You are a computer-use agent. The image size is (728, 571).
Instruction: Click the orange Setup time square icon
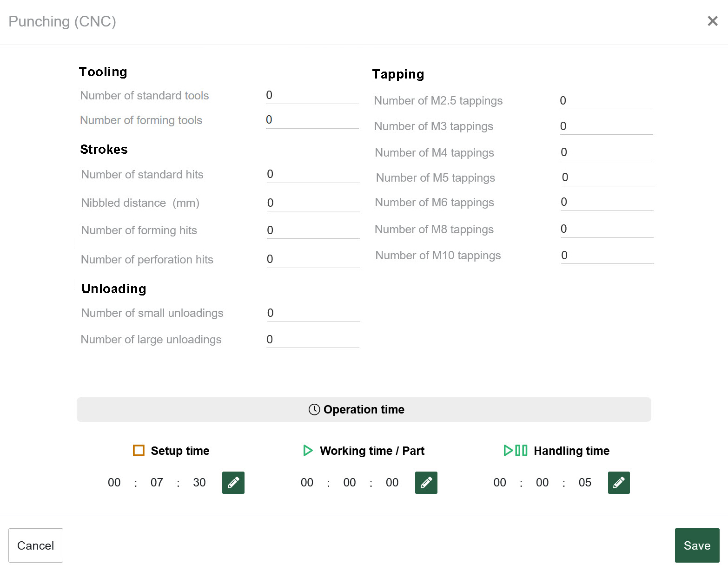(139, 450)
